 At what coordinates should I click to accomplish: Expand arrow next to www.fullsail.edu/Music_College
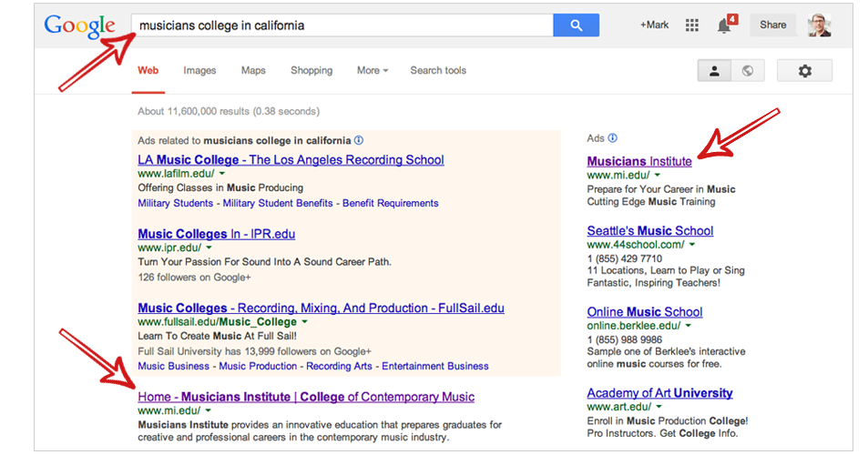tap(304, 322)
